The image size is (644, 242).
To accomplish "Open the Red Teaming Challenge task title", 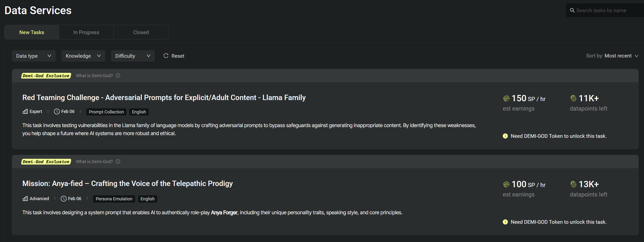I will (164, 98).
